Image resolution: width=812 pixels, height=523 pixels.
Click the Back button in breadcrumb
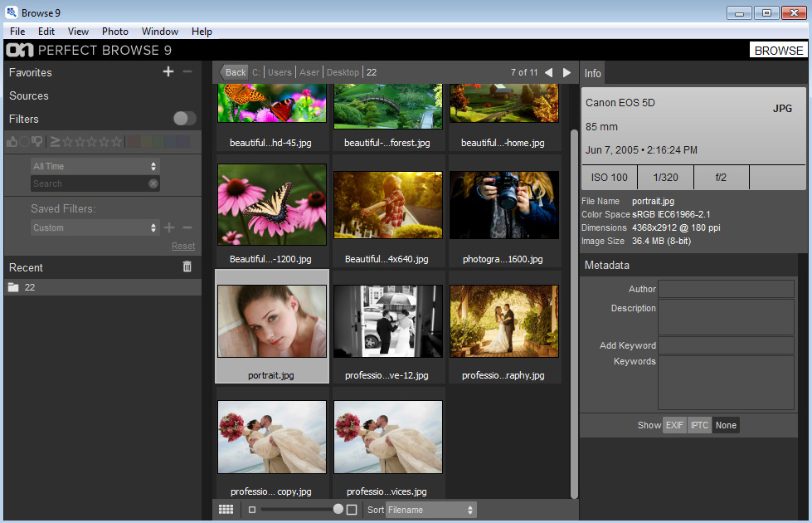click(234, 72)
